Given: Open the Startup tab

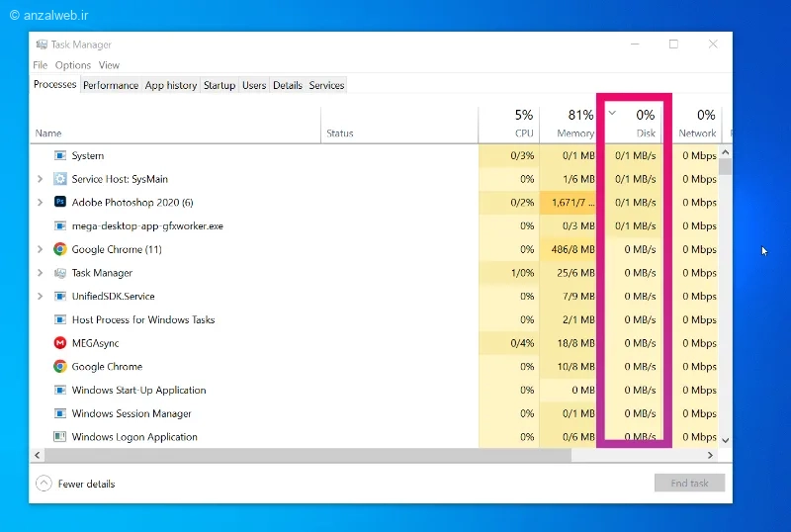Looking at the screenshot, I should 220,85.
